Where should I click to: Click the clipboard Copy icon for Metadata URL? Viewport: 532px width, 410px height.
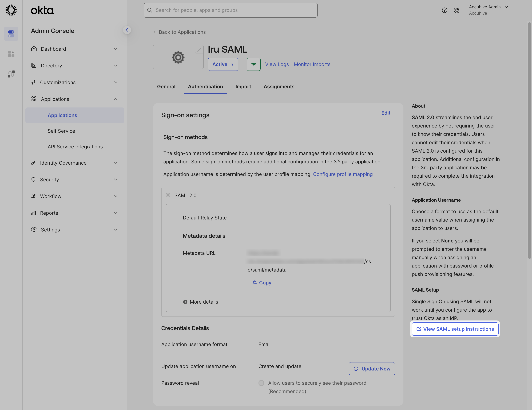[254, 283]
